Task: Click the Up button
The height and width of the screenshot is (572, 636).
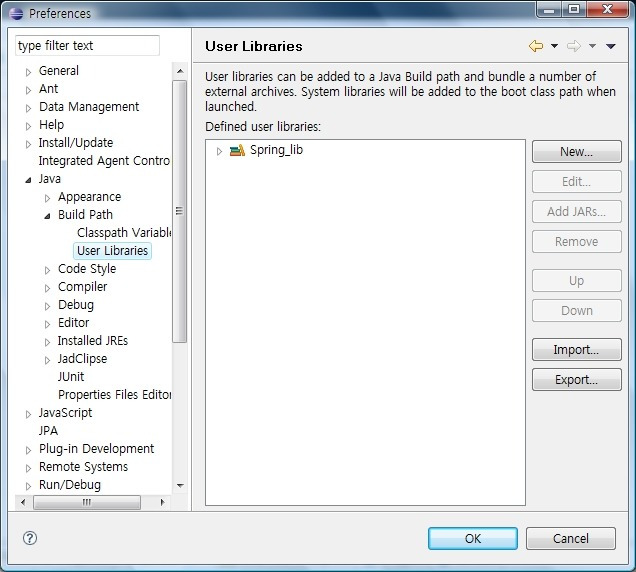Action: (576, 281)
